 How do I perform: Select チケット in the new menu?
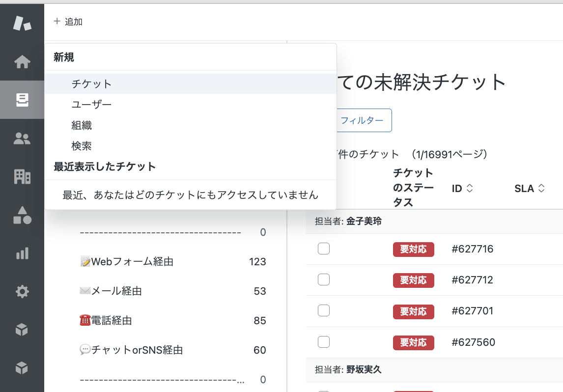click(x=191, y=84)
